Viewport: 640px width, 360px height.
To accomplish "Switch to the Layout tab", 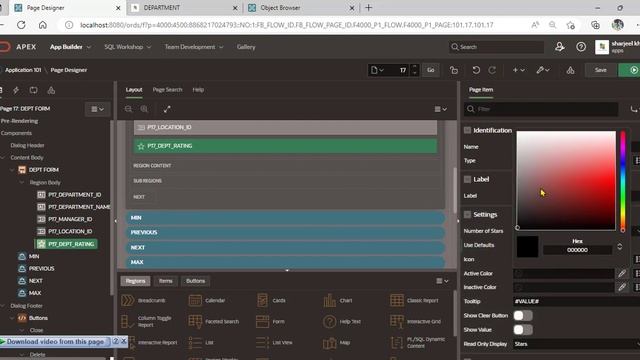I will [x=134, y=90].
